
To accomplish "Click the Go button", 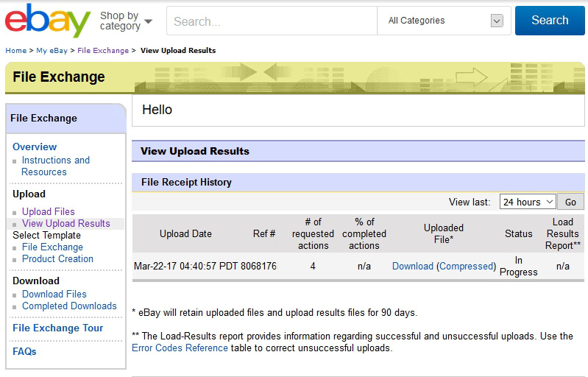I will [570, 202].
